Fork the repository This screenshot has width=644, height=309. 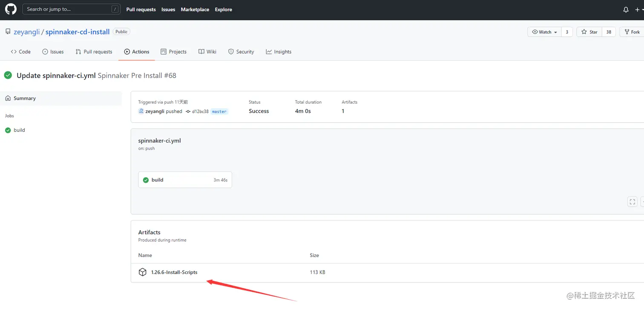(x=632, y=32)
